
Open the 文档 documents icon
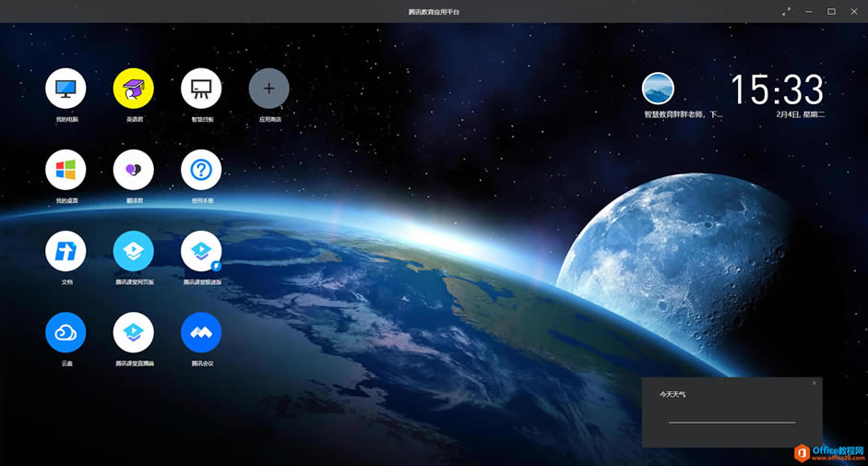pos(65,251)
